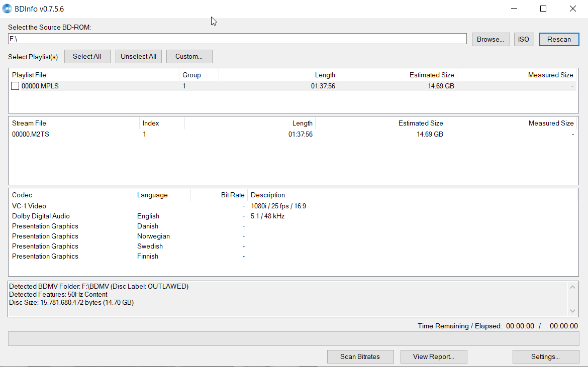This screenshot has width=588, height=367.
Task: Sort playlists by Group column header
Action: coord(199,75)
